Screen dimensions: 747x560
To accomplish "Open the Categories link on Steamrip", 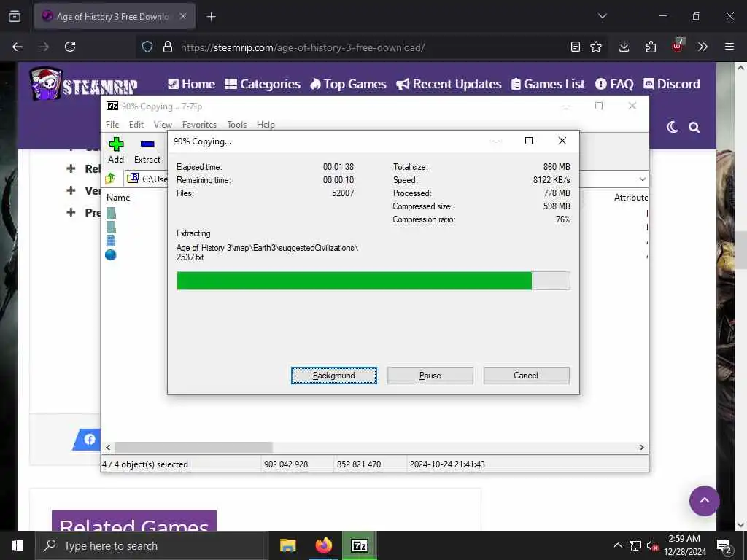I will click(x=263, y=84).
